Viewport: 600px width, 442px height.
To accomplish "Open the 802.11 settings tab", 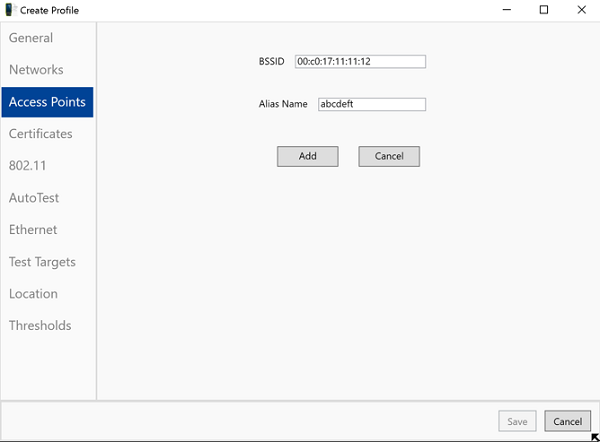I will tap(27, 166).
